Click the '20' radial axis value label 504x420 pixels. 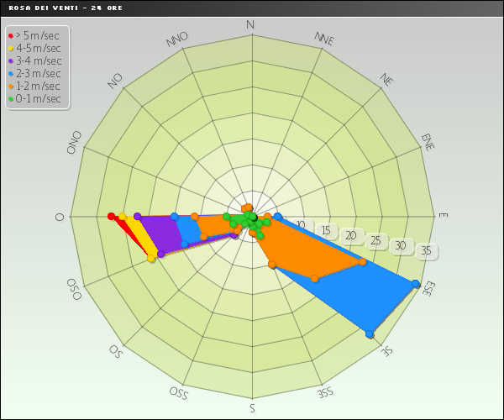pos(351,236)
